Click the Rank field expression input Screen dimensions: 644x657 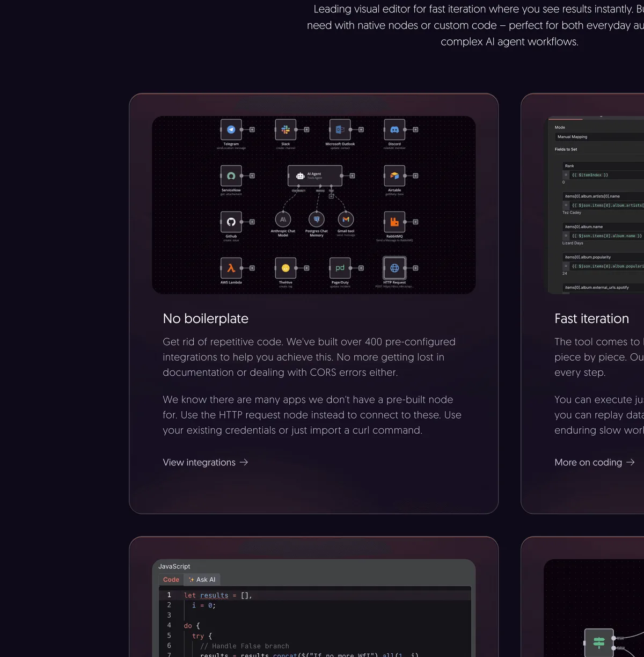(x=603, y=175)
